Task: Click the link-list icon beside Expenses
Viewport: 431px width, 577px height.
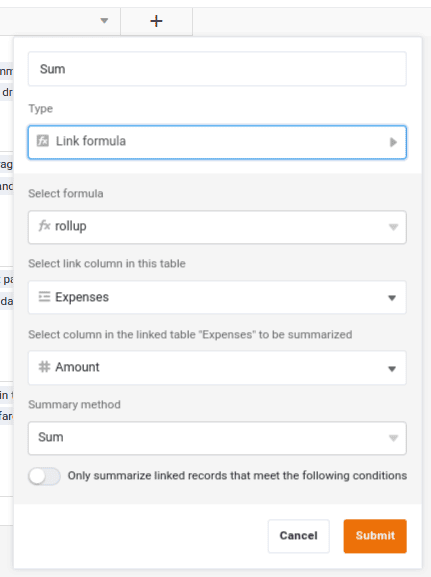Action: pos(44,297)
